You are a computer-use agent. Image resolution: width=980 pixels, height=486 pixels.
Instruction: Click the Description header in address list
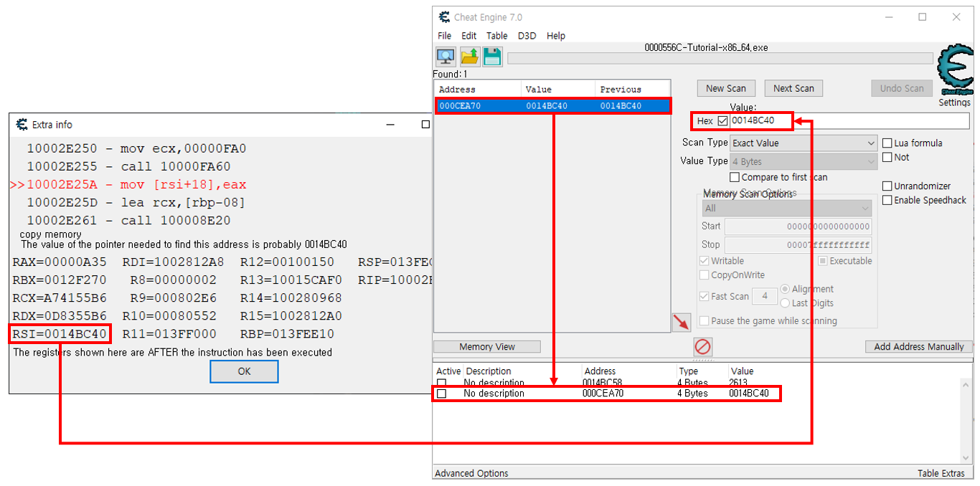coord(488,371)
